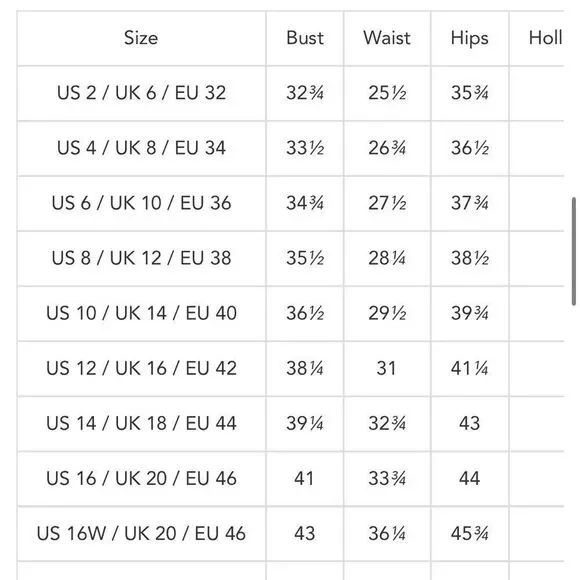580x580 pixels.
Task: Select bust value 41 for US 16
Action: (304, 479)
